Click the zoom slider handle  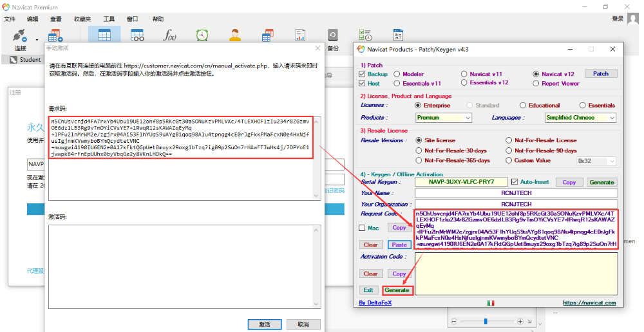(486, 321)
